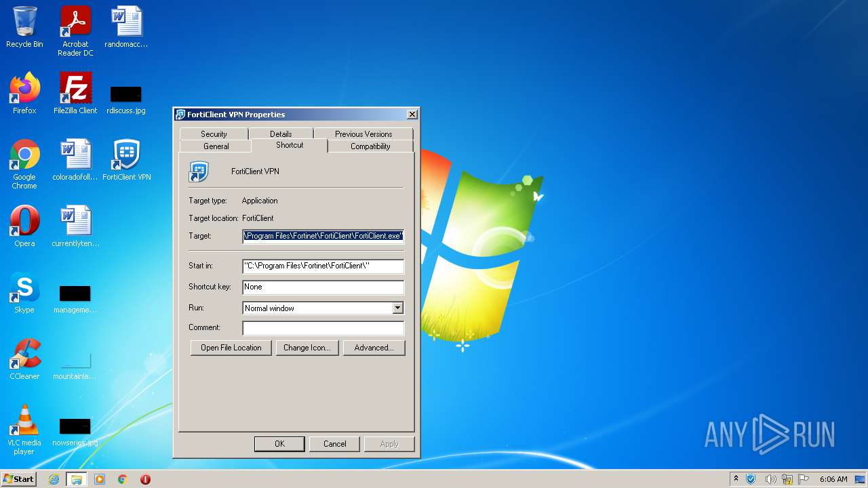Open CCleaner desktop shortcut
This screenshot has height=488, width=868.
click(x=24, y=359)
